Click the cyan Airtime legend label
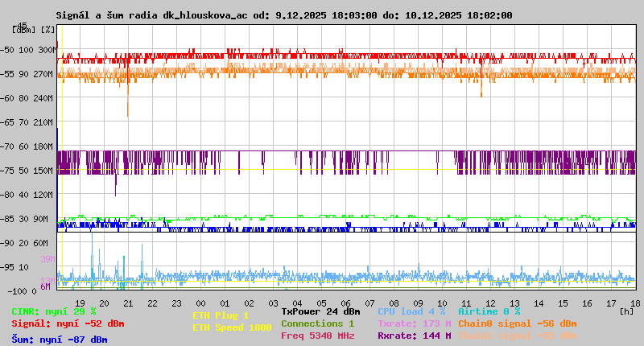The image size is (644, 346). coord(489,311)
